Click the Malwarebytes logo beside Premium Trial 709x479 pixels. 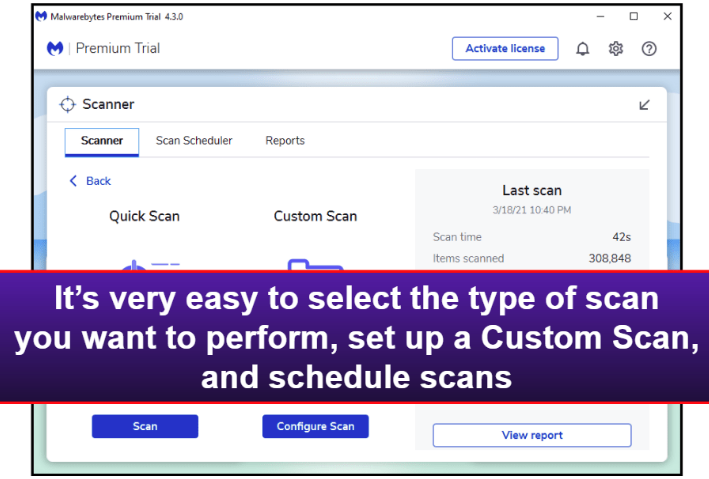tap(55, 48)
